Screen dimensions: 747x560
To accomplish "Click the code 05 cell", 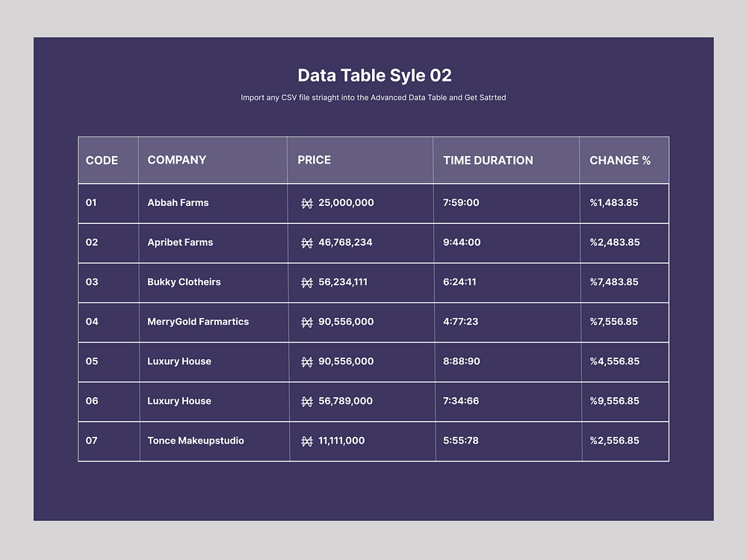I will 90,361.
